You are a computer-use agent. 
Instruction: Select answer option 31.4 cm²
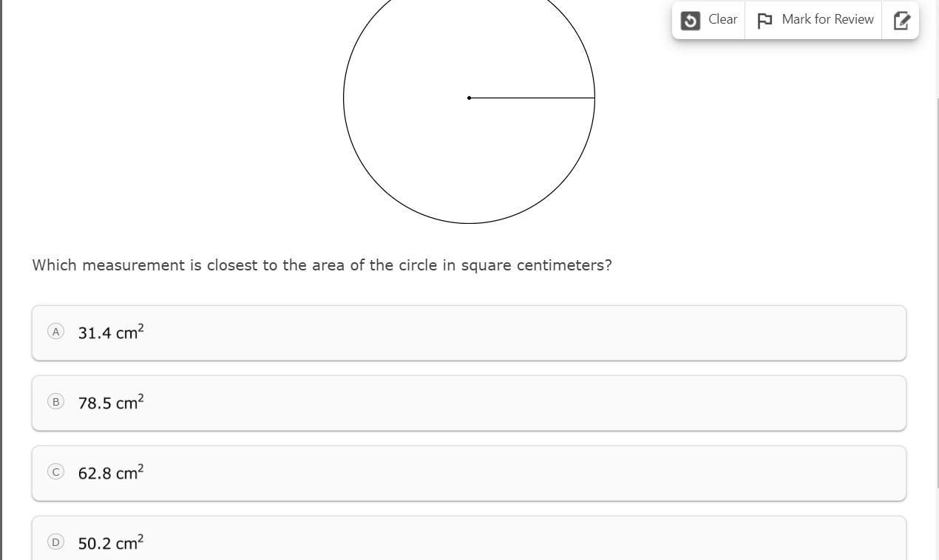111,332
